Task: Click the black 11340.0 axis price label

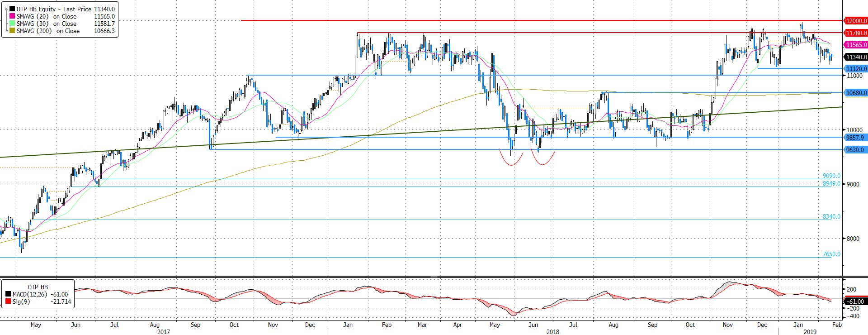Action: coord(856,57)
